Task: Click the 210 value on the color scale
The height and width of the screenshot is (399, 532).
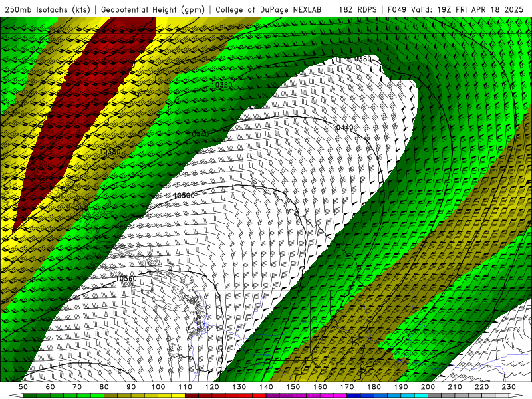Action: (455, 387)
